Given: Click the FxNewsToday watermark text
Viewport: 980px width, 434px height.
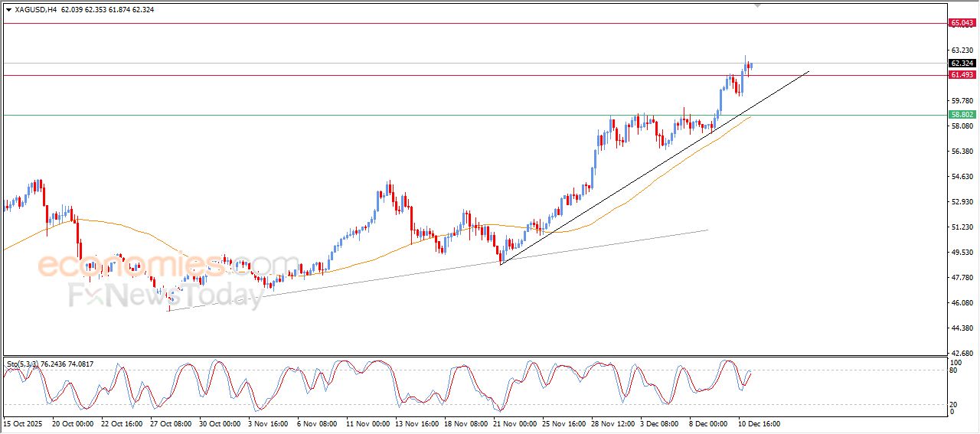Looking at the screenshot, I should click(x=166, y=295).
